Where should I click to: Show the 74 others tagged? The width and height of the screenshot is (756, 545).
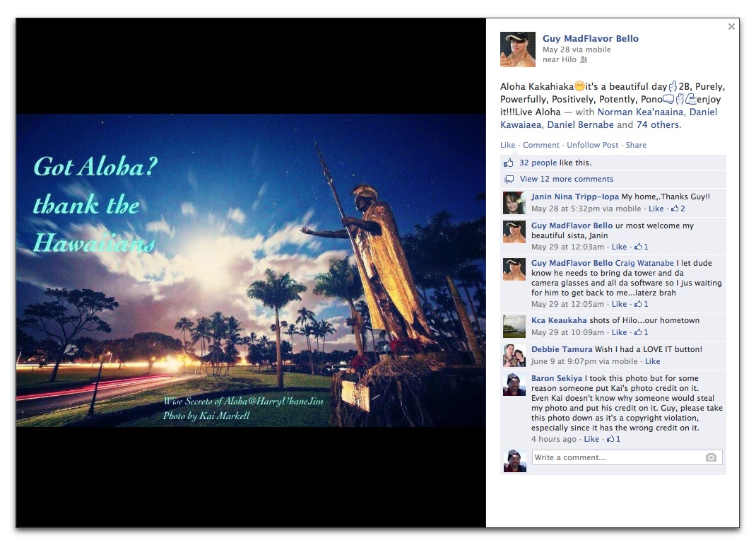pyautogui.click(x=658, y=125)
